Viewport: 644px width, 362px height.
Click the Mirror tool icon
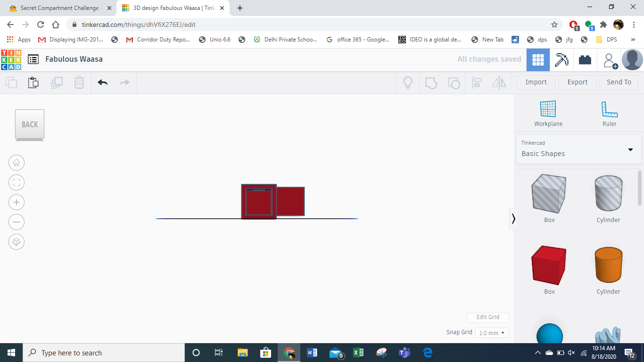coord(499,82)
